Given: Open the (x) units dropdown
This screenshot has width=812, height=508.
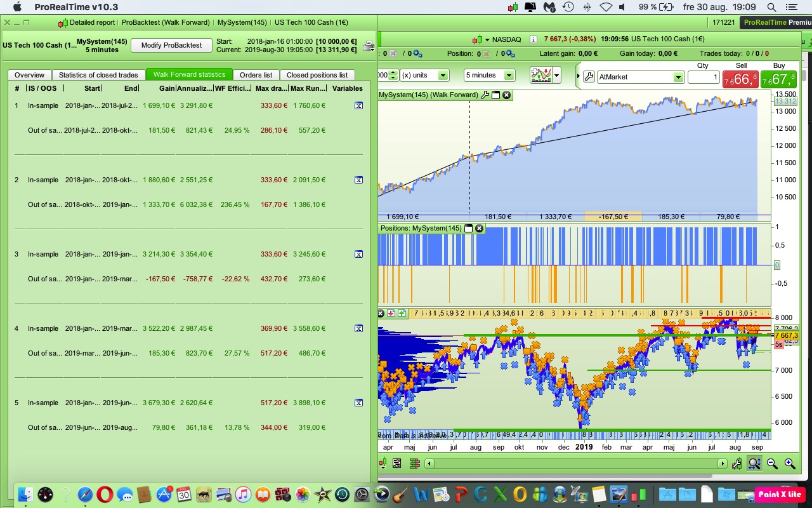Looking at the screenshot, I should (x=443, y=76).
